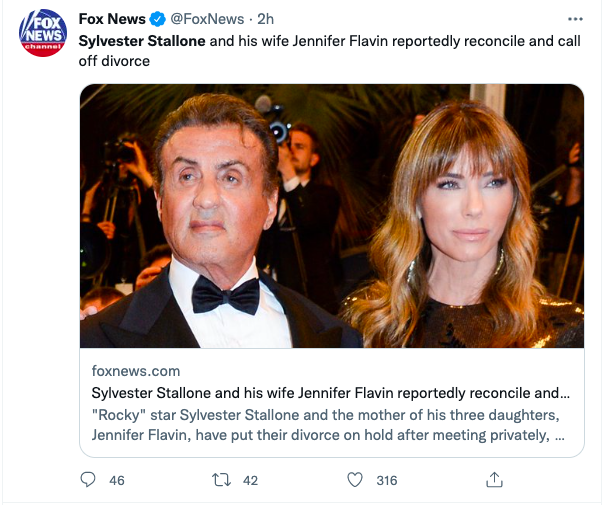Open the @FoxNews handle link
Image resolution: width=603 pixels, height=505 pixels.
[207, 19]
